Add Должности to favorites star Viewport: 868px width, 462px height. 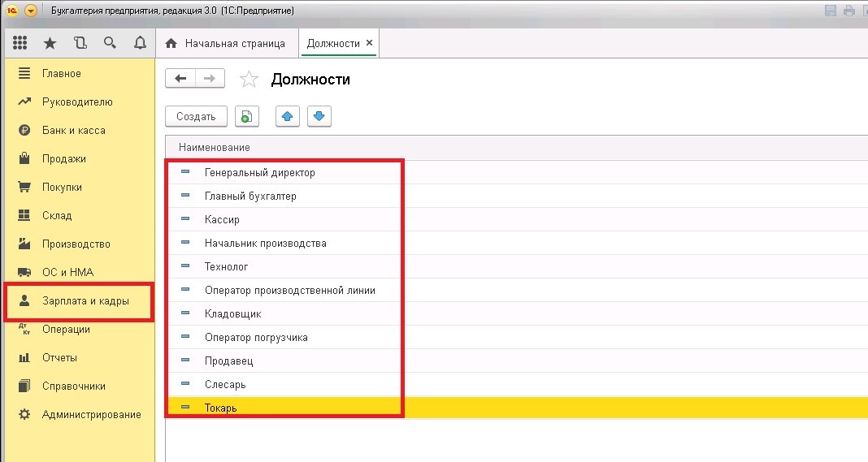249,79
